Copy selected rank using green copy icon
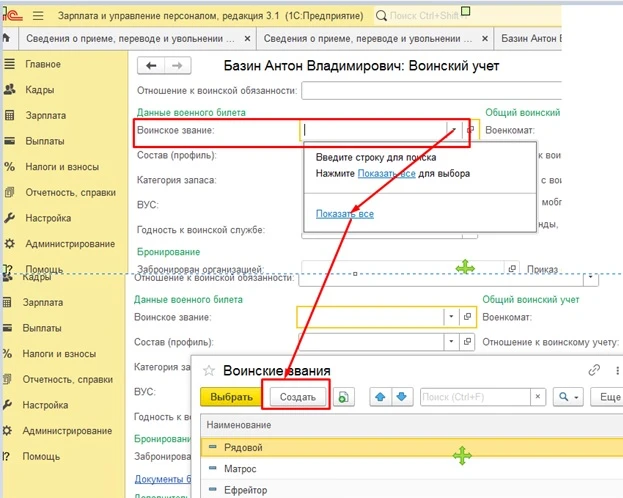 point(343,397)
